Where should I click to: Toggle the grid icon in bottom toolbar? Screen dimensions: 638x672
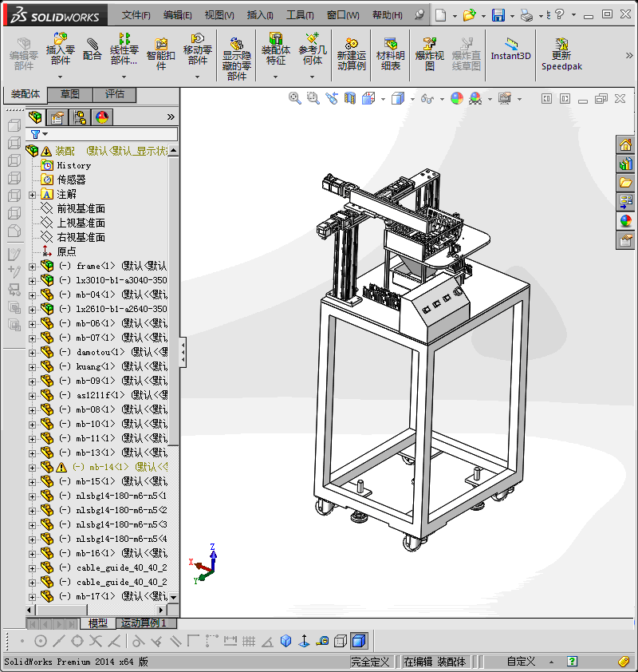(249, 641)
